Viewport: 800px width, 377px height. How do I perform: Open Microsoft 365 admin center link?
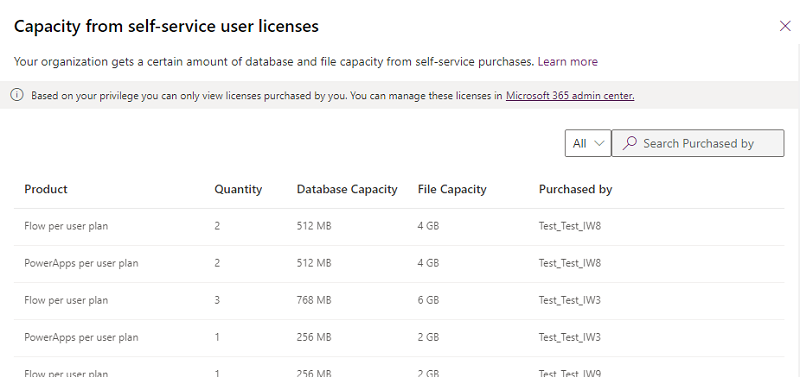570,95
